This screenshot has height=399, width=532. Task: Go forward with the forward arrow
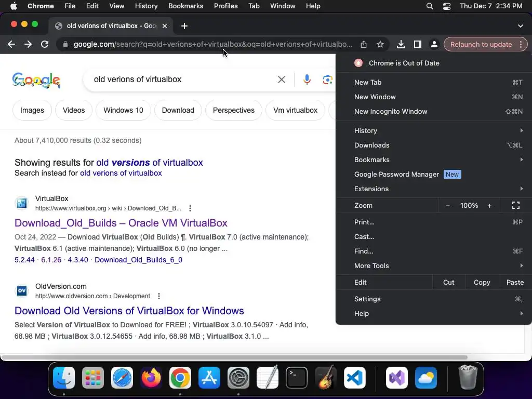click(28, 44)
